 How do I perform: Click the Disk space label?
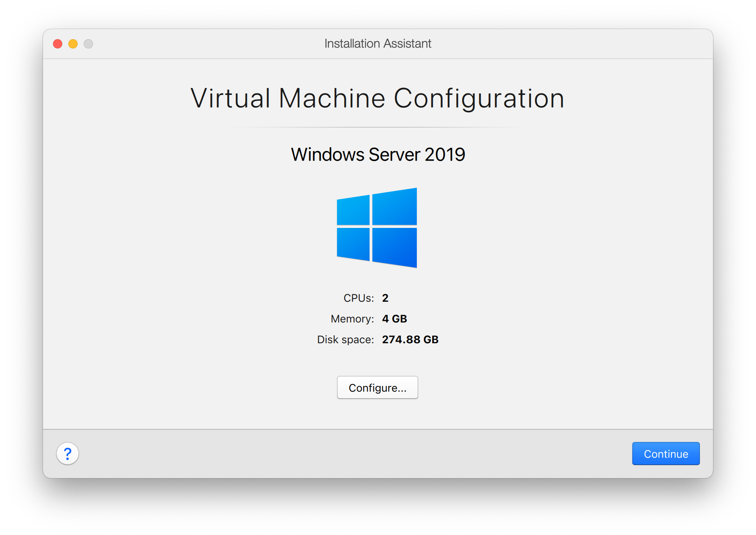[345, 340]
